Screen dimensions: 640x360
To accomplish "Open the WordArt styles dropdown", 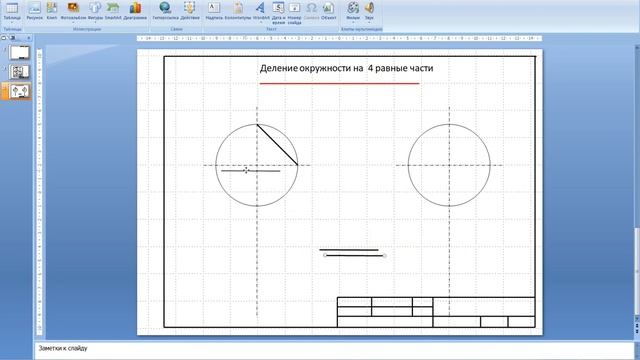I will (x=261, y=11).
